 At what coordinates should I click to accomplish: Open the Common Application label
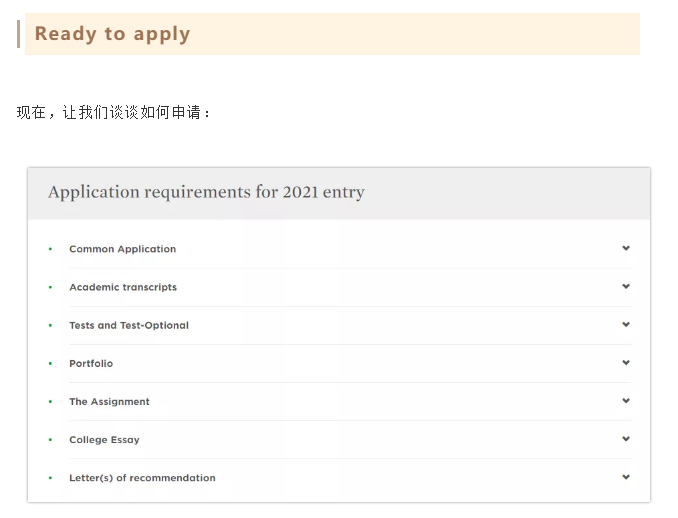[x=123, y=249]
